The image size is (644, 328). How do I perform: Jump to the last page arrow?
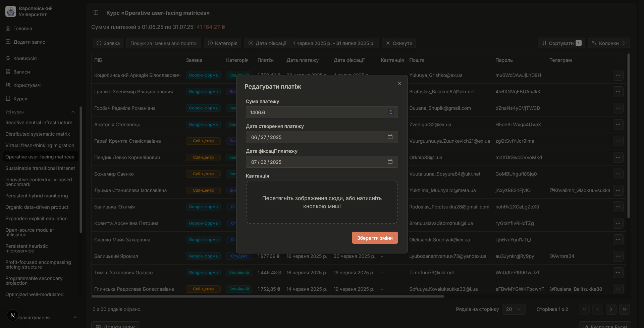point(624,309)
